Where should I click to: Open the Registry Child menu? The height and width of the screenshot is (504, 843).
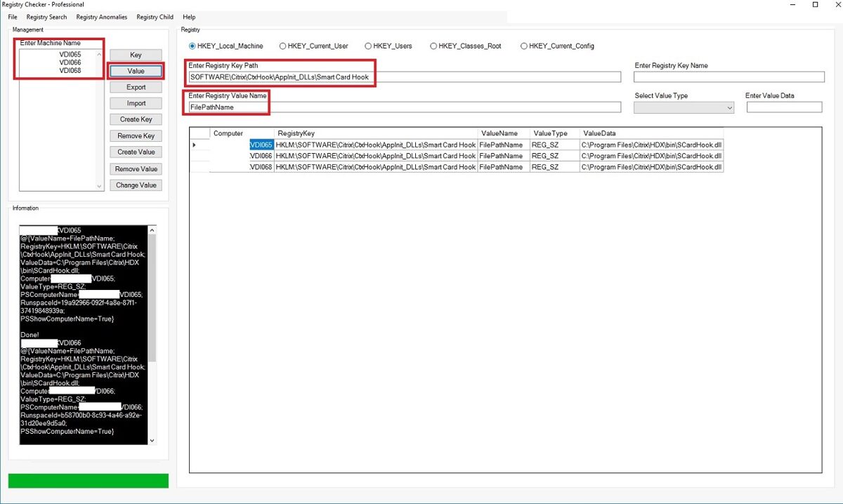pyautogui.click(x=155, y=17)
